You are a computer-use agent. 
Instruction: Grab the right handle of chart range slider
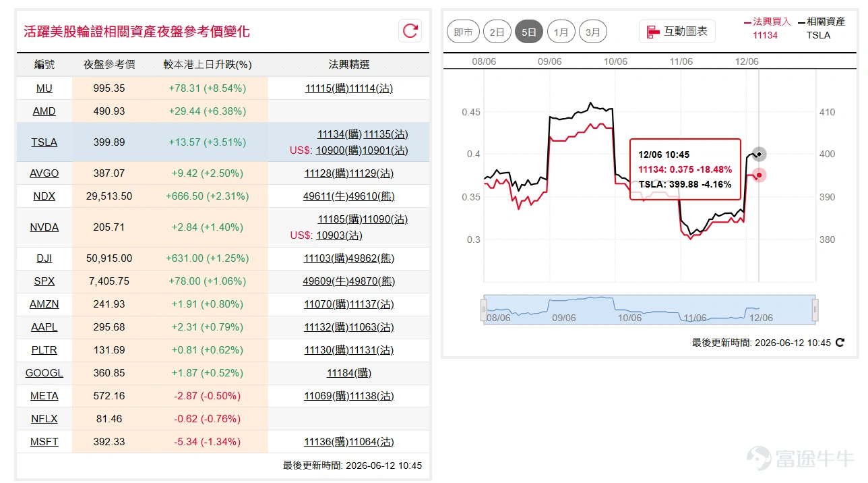(x=815, y=310)
